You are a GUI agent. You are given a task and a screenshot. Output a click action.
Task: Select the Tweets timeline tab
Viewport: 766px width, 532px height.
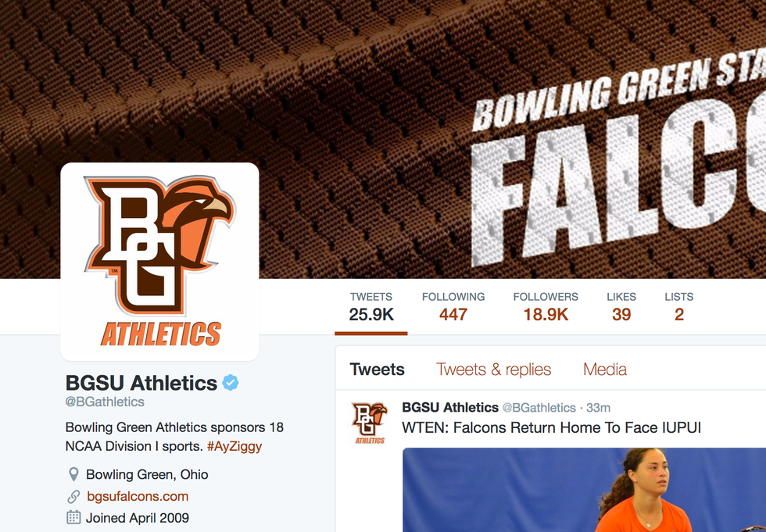click(x=377, y=370)
